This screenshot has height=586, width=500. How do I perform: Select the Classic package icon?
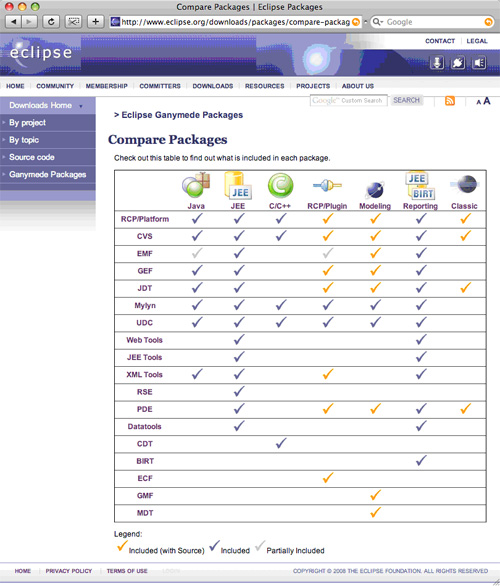(x=464, y=184)
